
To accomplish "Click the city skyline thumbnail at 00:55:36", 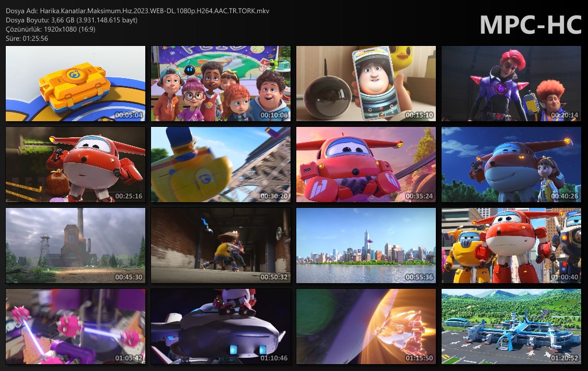I will [366, 246].
